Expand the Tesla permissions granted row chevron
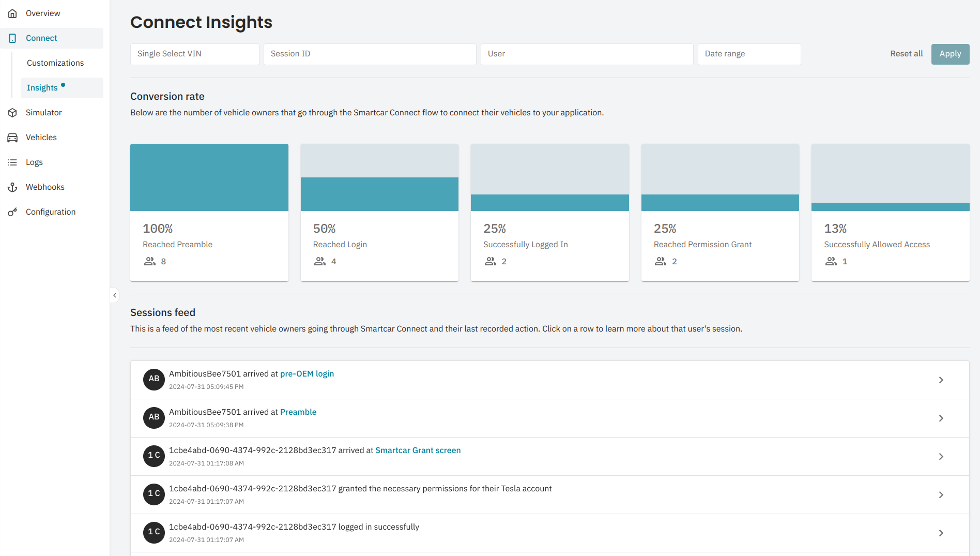 (x=941, y=495)
